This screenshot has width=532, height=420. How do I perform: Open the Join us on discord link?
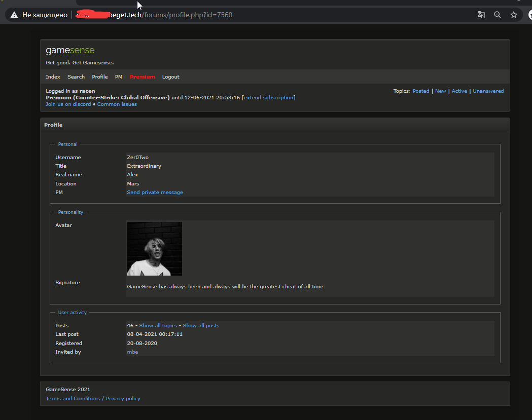pos(68,104)
